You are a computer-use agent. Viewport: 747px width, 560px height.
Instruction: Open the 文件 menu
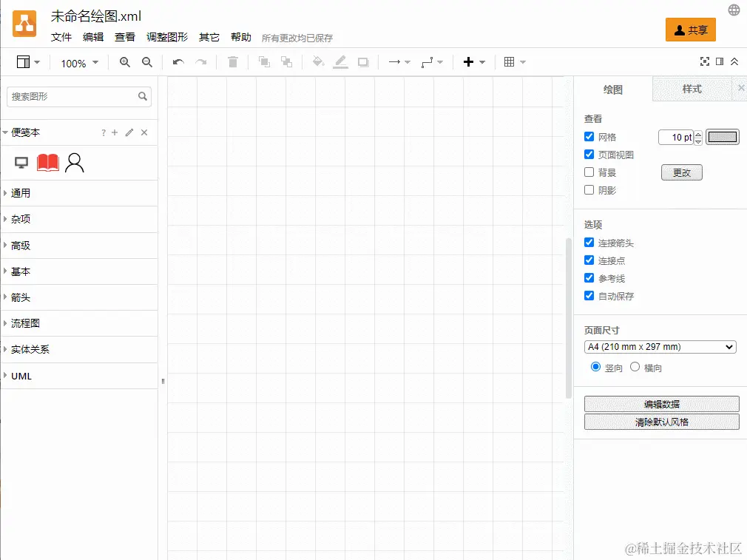(x=61, y=37)
